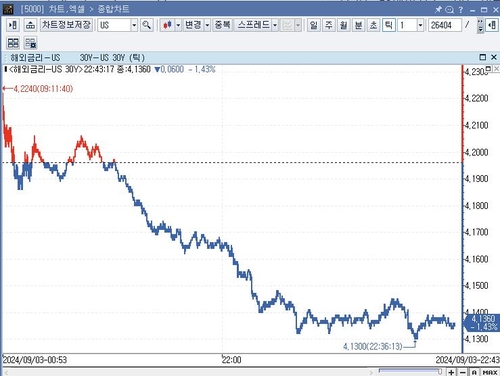Switch to minute period with 분

click(x=359, y=25)
